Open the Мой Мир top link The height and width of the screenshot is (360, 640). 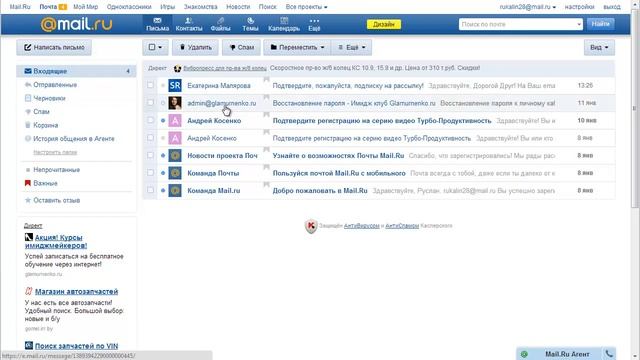(85, 7)
